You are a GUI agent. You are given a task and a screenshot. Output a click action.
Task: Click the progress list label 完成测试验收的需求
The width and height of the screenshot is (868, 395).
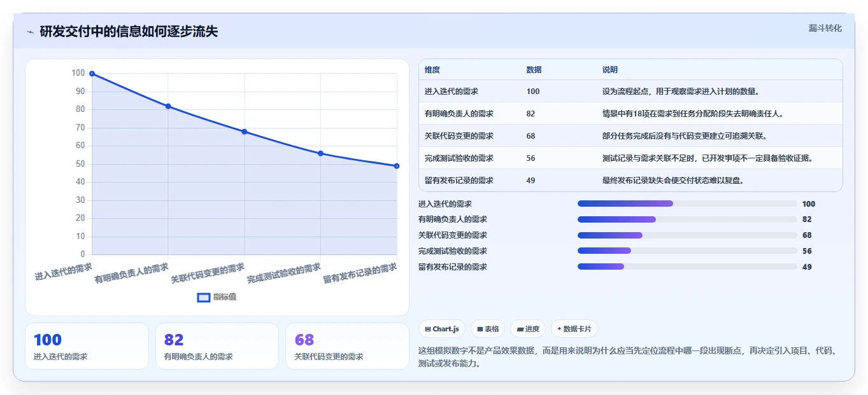(x=453, y=251)
